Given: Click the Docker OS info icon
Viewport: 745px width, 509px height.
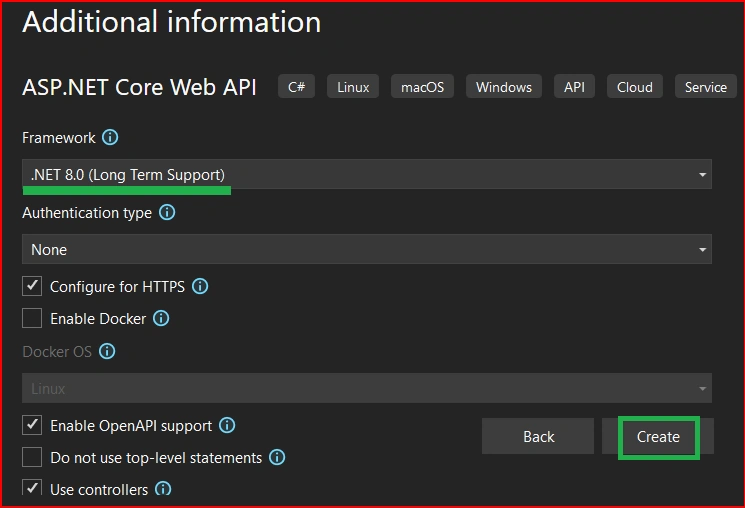Looking at the screenshot, I should point(107,352).
